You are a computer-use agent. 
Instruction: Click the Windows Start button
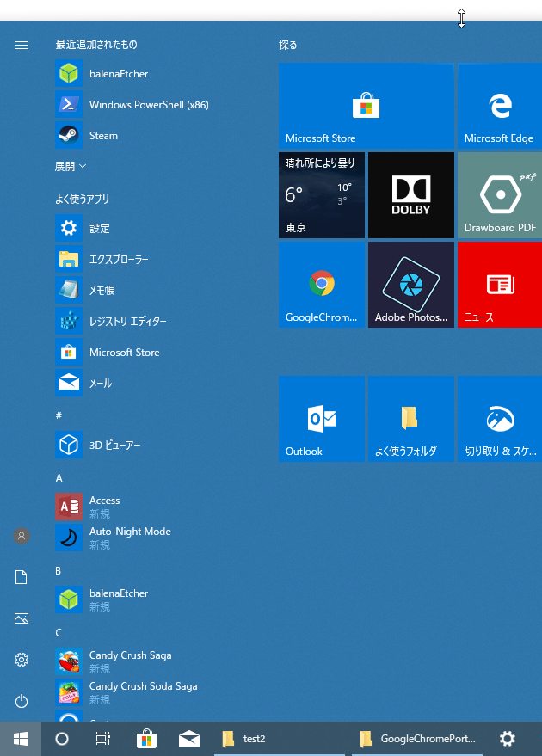21,739
